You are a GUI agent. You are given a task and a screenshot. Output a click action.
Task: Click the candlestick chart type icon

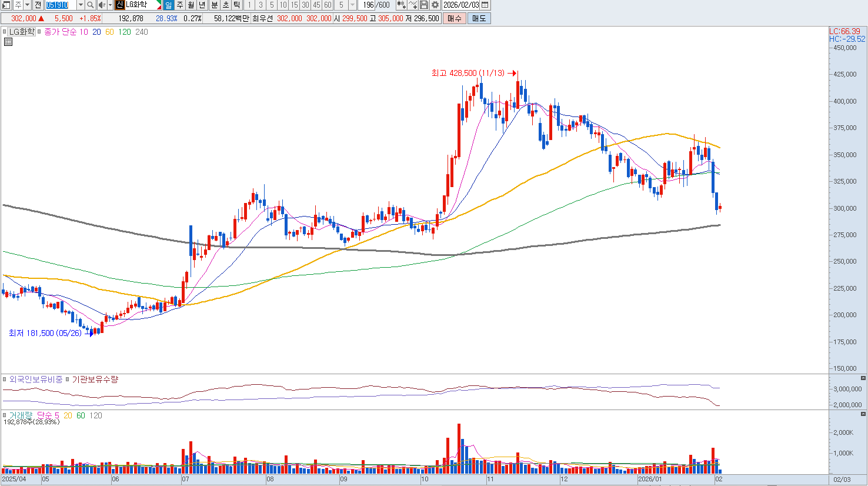click(x=401, y=5)
